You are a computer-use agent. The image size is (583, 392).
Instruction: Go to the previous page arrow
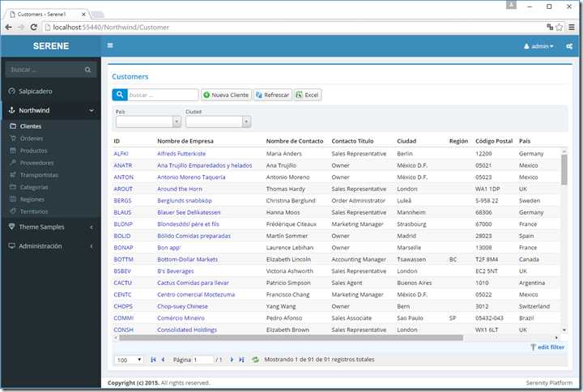pos(163,360)
